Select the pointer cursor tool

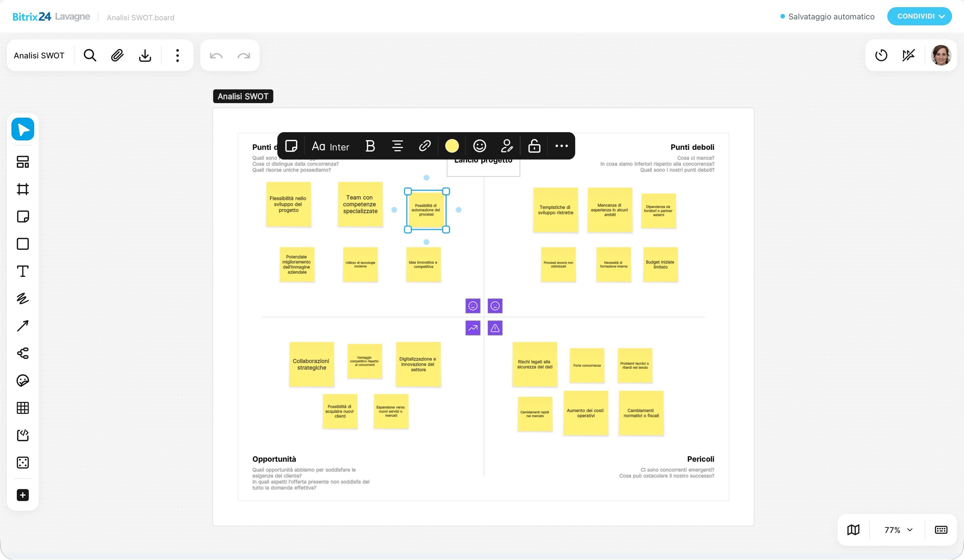click(x=23, y=129)
